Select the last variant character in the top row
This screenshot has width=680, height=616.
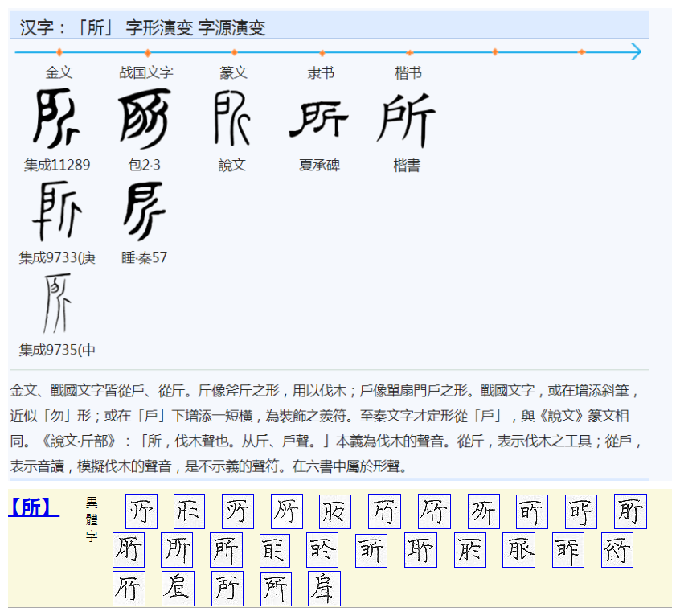(x=630, y=511)
